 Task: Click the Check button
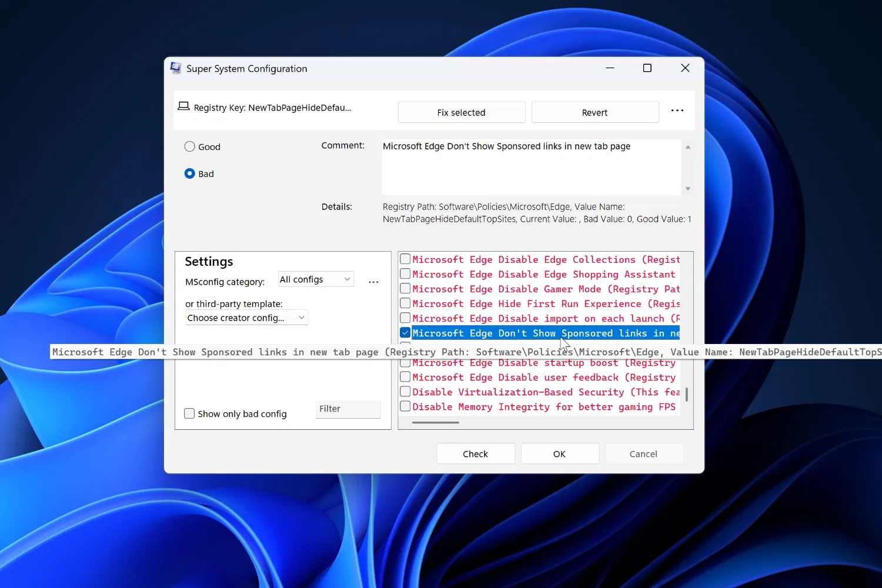pyautogui.click(x=476, y=454)
